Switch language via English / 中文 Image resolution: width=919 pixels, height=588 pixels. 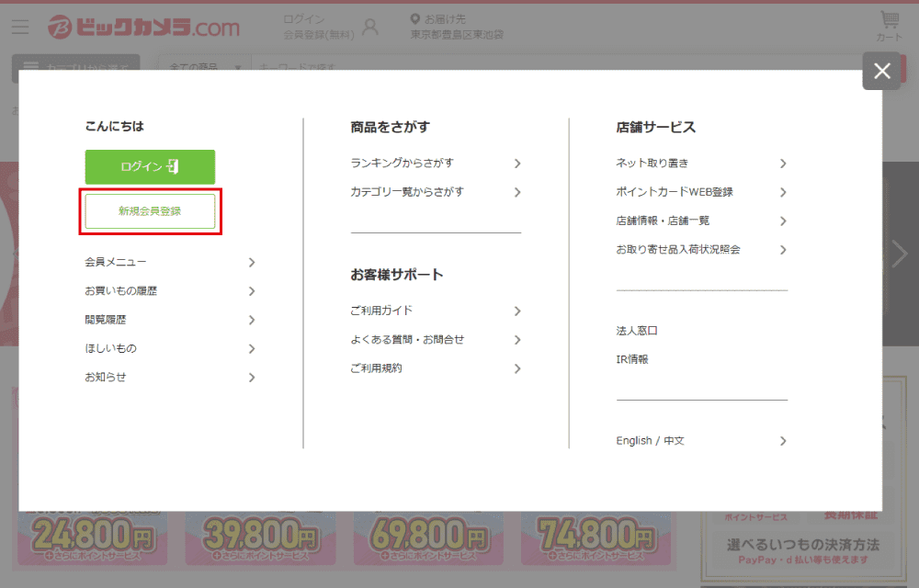pos(650,441)
